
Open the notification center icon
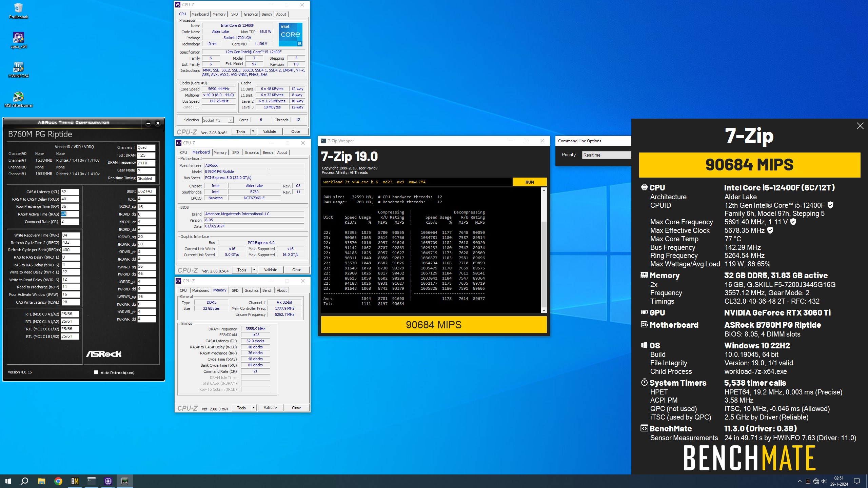pos(857,481)
